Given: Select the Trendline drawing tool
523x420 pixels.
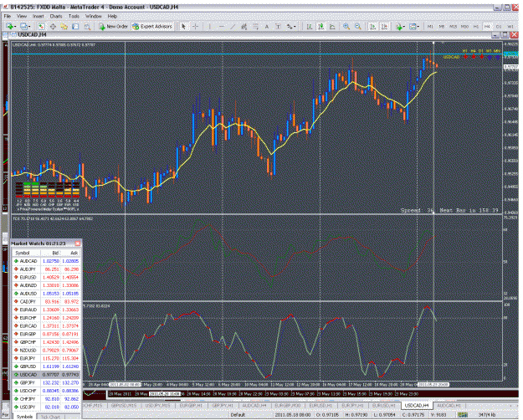Looking at the screenshot, I should 233,26.
